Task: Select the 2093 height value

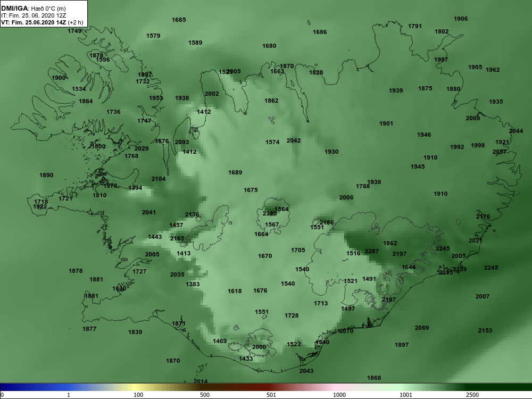Action: 182,142
